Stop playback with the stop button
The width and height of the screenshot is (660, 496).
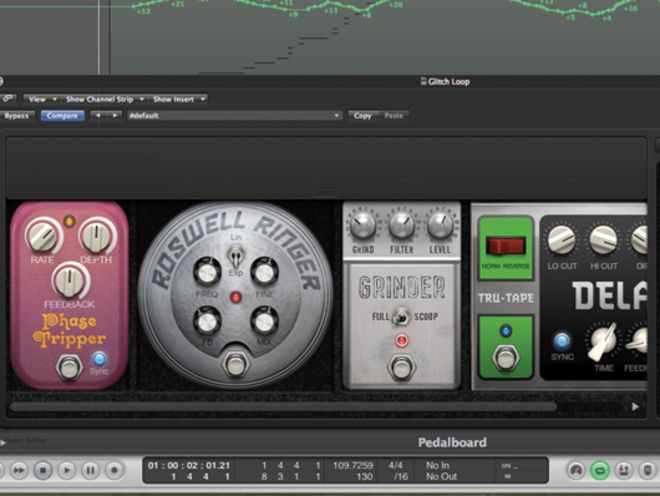coord(43,470)
